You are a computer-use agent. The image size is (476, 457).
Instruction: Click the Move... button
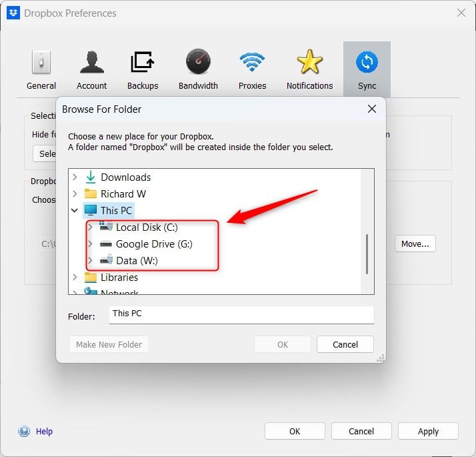[415, 244]
